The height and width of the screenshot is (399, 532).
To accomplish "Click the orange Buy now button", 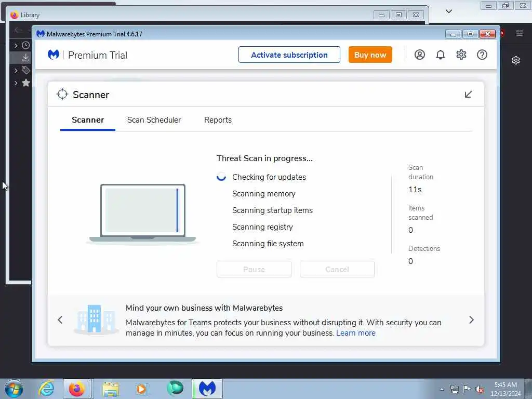I will click(x=370, y=55).
